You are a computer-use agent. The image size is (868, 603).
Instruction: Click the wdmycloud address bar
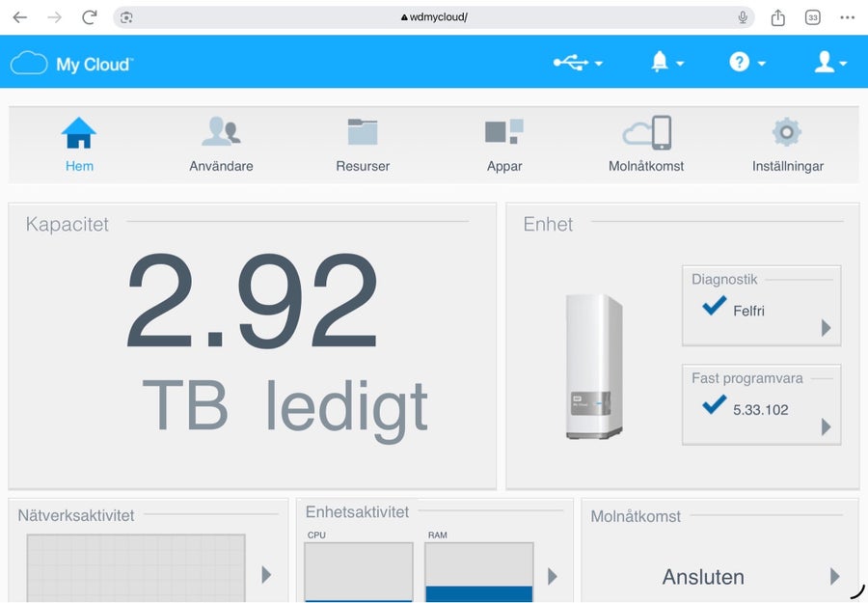pos(433,17)
